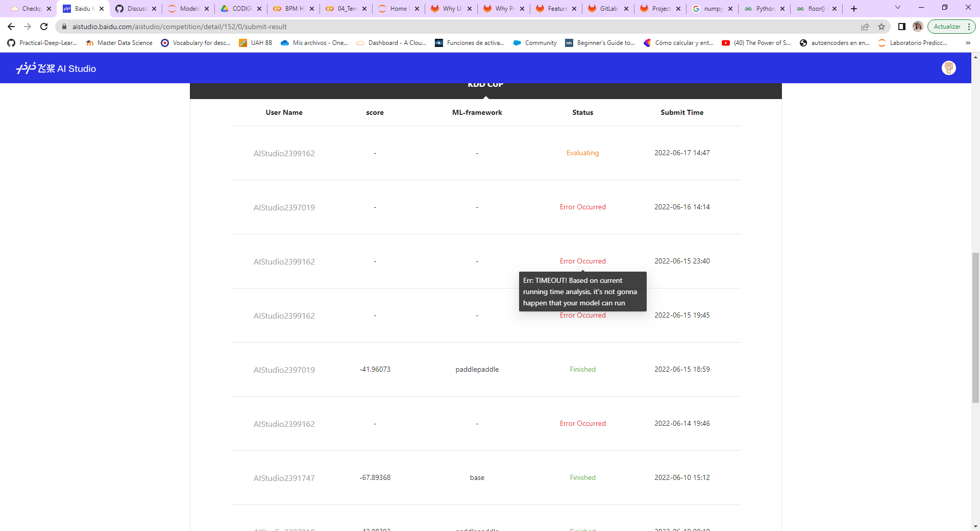This screenshot has height=531, width=980.
Task: Open Practical-Deep-Lear bookmark
Action: 42,43
